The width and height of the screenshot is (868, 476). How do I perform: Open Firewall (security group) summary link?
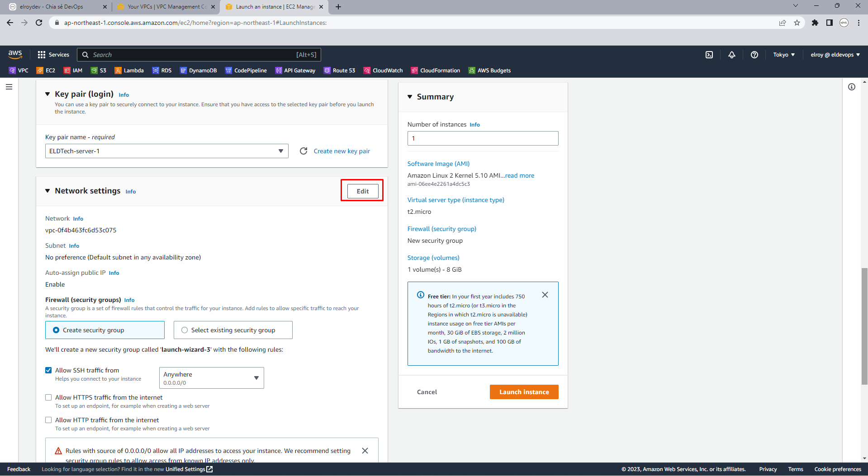point(441,229)
